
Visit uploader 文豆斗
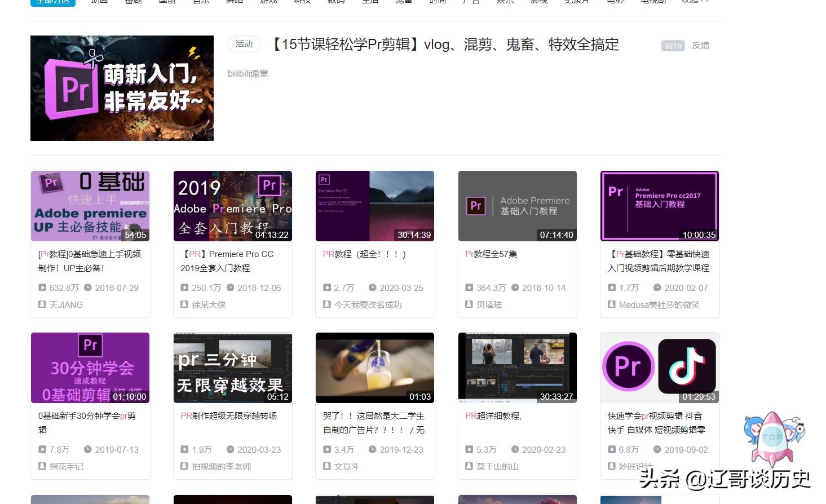[x=347, y=466]
